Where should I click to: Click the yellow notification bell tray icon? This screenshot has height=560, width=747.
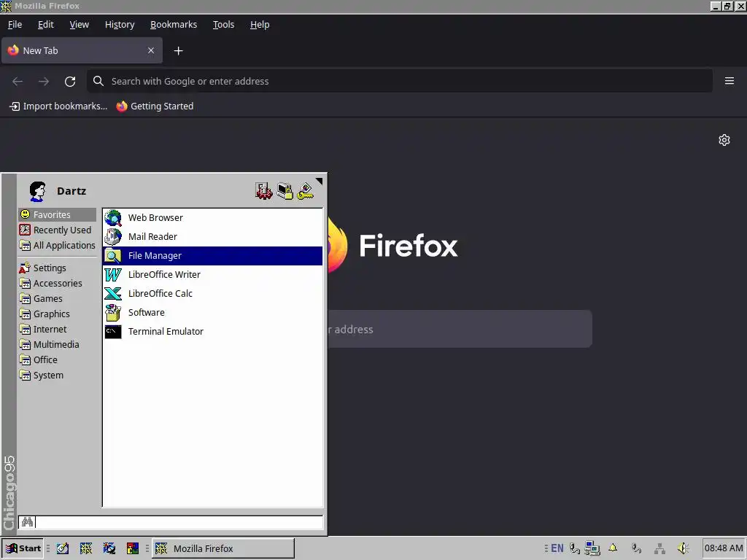pos(613,548)
